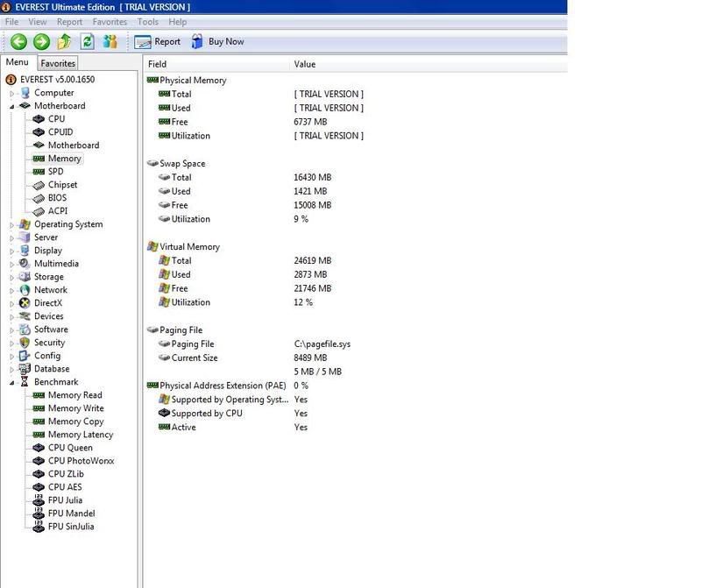Open the Manage Users icon in the toolbar
The width and height of the screenshot is (701, 588).
coord(110,41)
